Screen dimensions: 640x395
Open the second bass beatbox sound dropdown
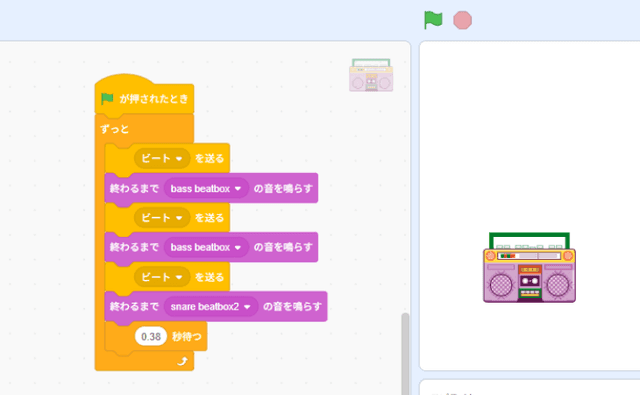pos(206,247)
